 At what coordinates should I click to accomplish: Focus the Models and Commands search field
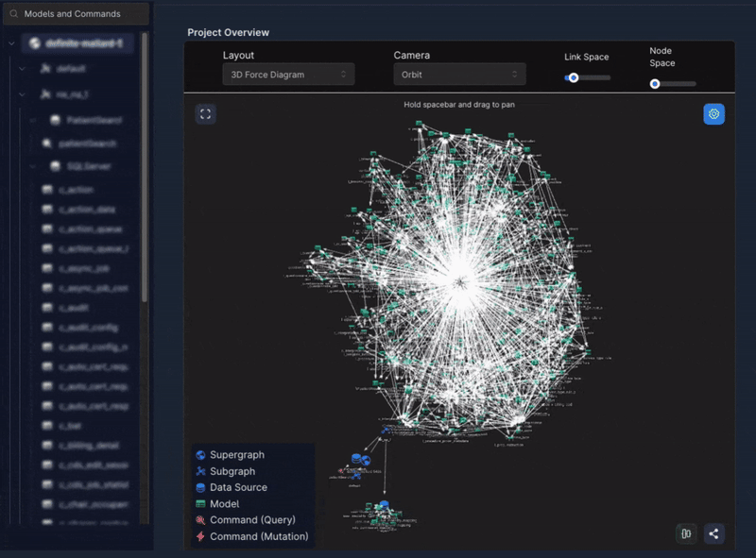click(77, 14)
